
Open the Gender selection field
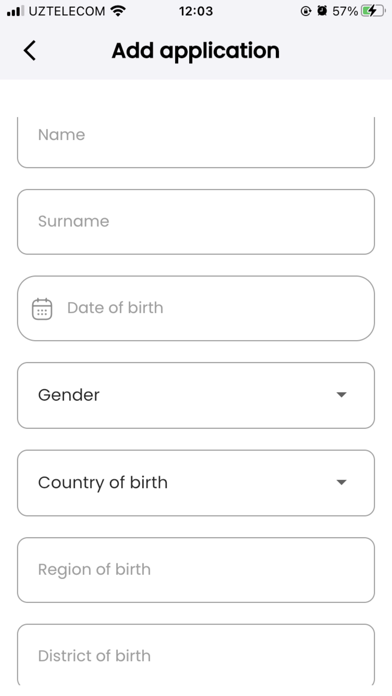point(196,395)
